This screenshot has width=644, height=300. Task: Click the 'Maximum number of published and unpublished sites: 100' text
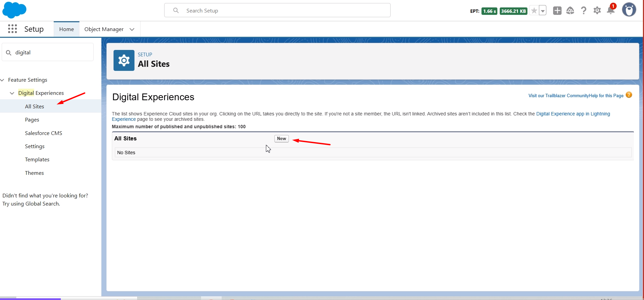pos(179,127)
